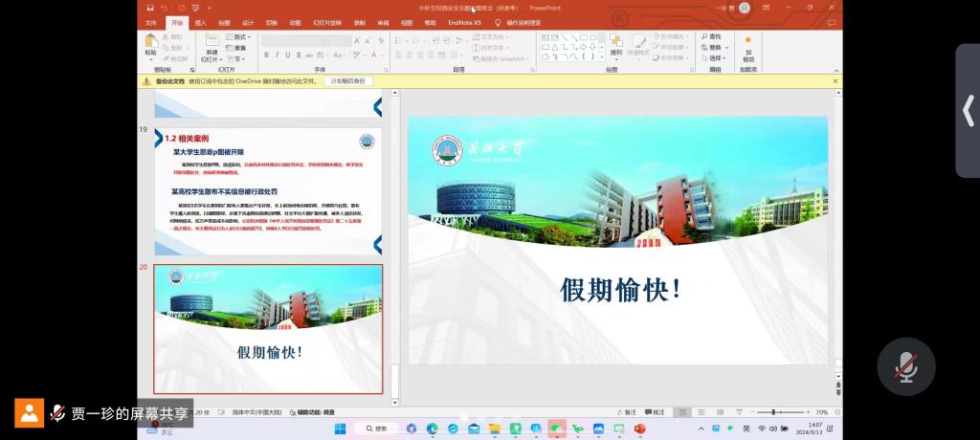Screen dimensions: 980x440
Task: Click the Notes (备注) status bar button
Action: click(x=627, y=412)
